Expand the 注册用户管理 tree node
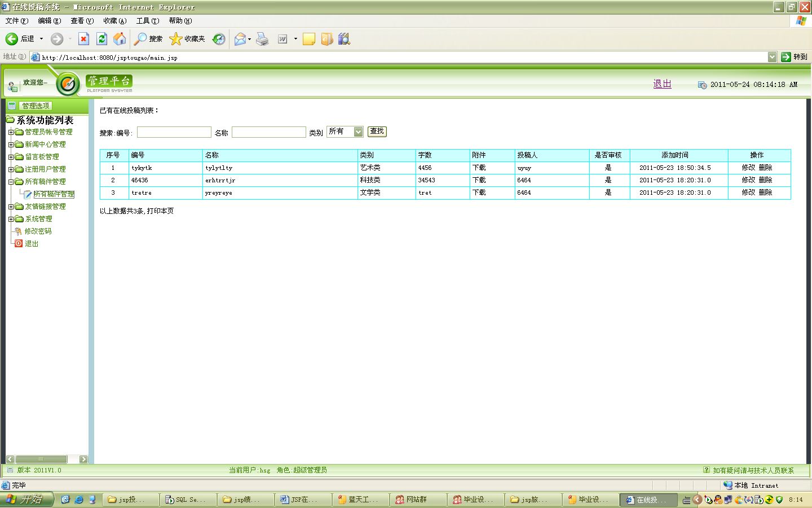Image resolution: width=812 pixels, height=508 pixels. click(x=11, y=169)
